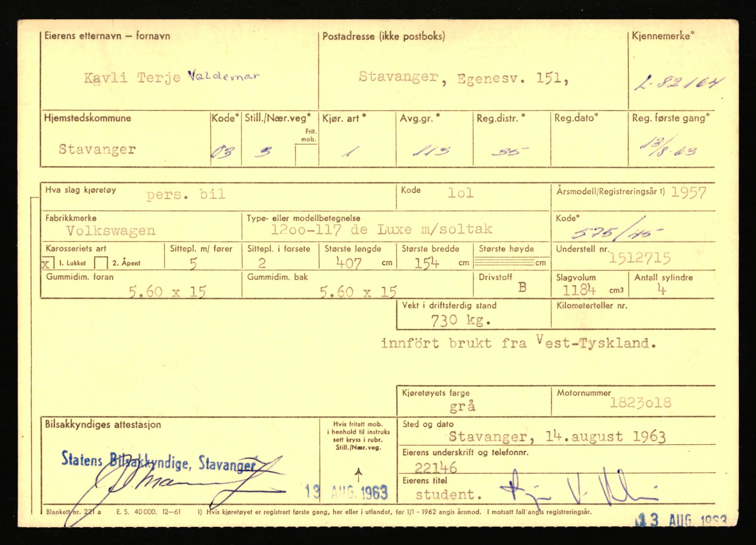Click the engine number '1823o18'
Screen dimensions: 756x545
click(640, 402)
